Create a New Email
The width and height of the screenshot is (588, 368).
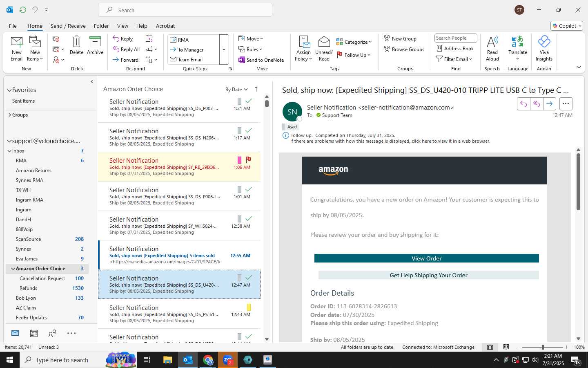tap(17, 49)
